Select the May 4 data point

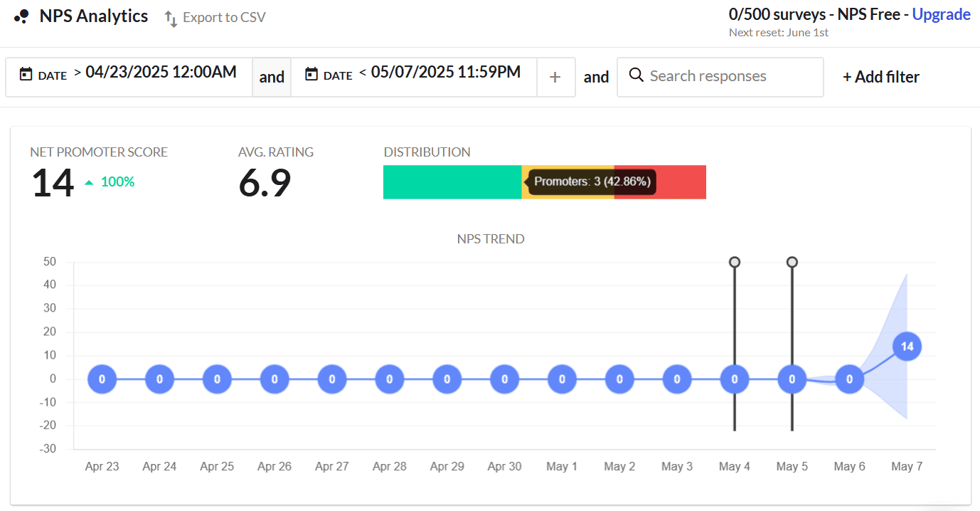click(735, 379)
